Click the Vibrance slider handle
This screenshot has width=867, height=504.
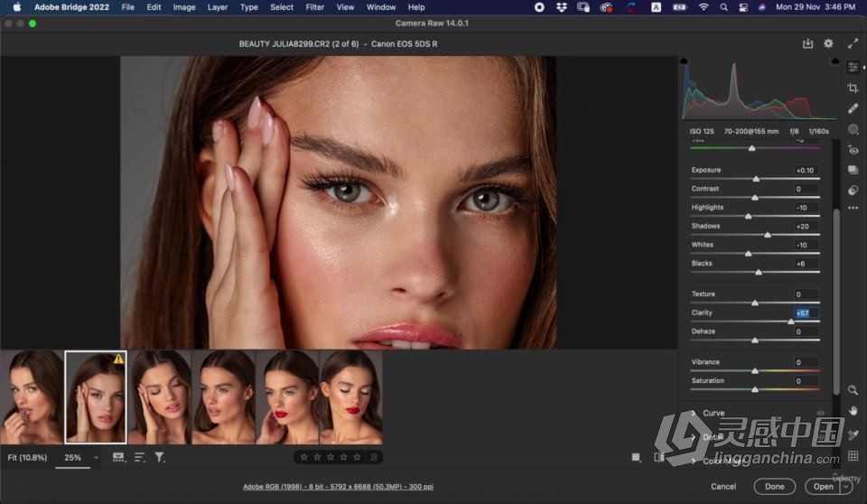[755, 370]
